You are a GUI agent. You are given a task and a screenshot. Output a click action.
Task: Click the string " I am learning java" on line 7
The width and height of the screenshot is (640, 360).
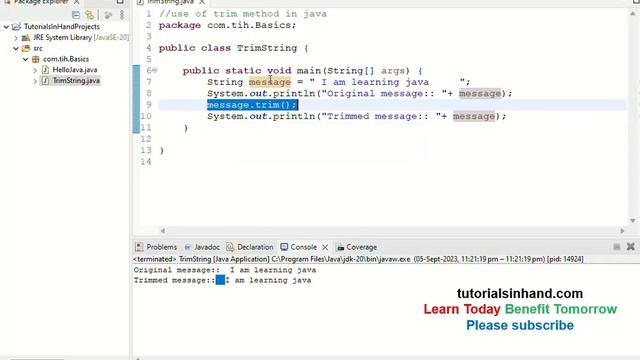[x=387, y=82]
